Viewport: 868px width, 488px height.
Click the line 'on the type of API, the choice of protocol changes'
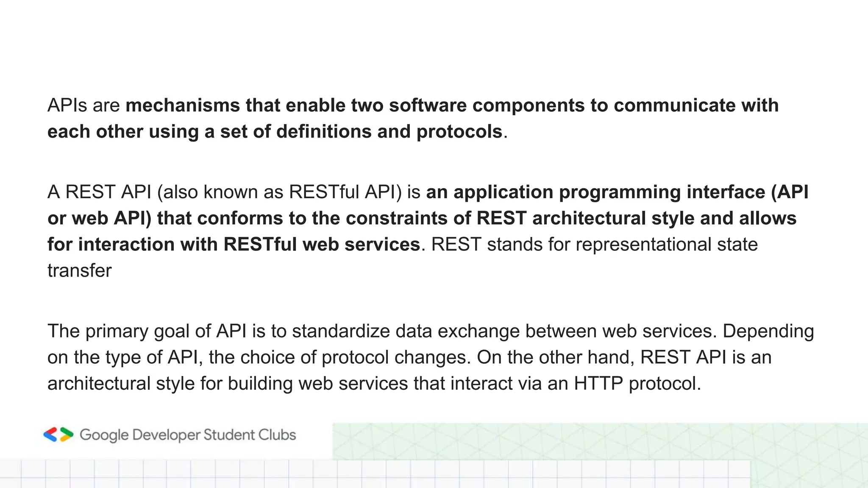pos(256,358)
